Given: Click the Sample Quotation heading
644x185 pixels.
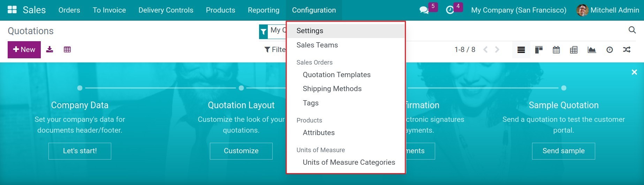Looking at the screenshot, I should (x=563, y=105).
